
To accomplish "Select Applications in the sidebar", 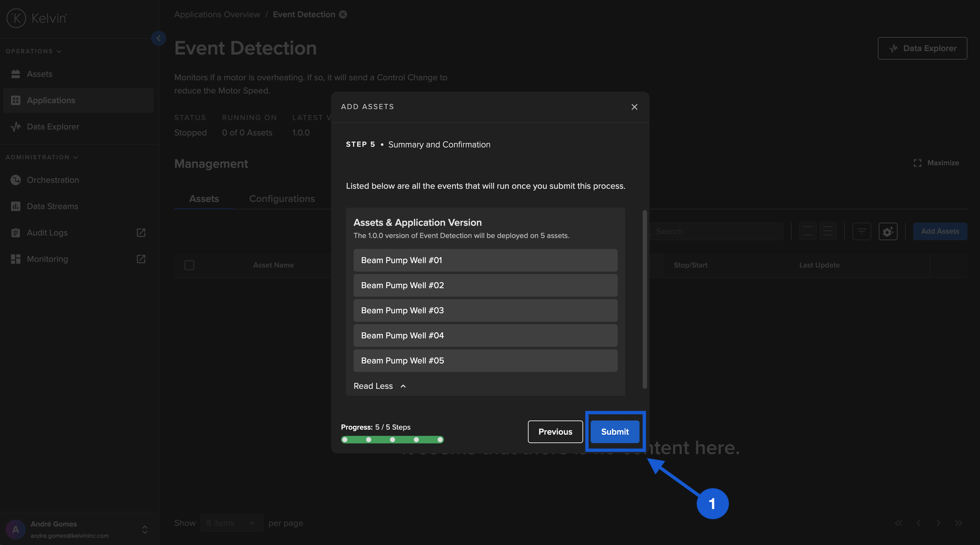I will 51,100.
